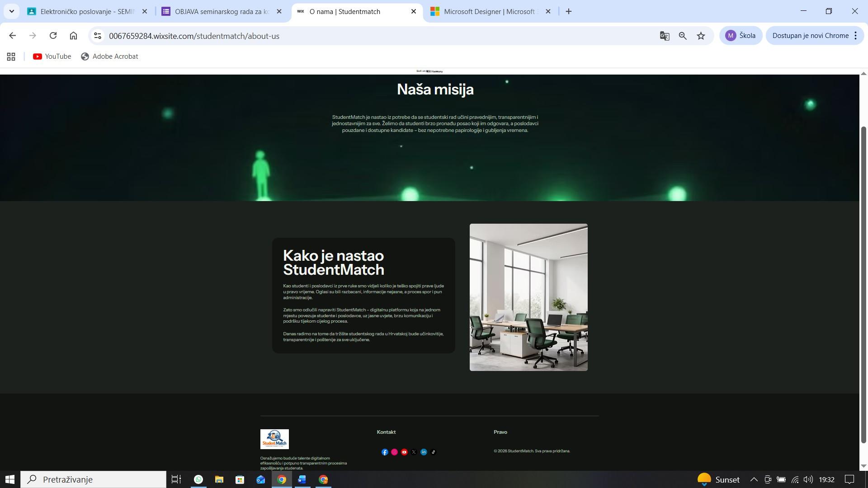The height and width of the screenshot is (488, 868).
Task: Open the LinkedIn footer icon
Action: (x=424, y=452)
